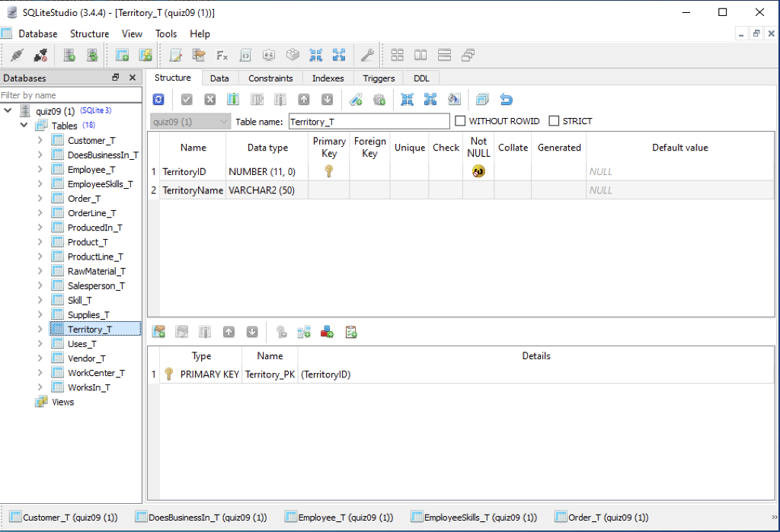The image size is (780, 532).
Task: Collapse the Tables tree node
Action: click(24, 125)
